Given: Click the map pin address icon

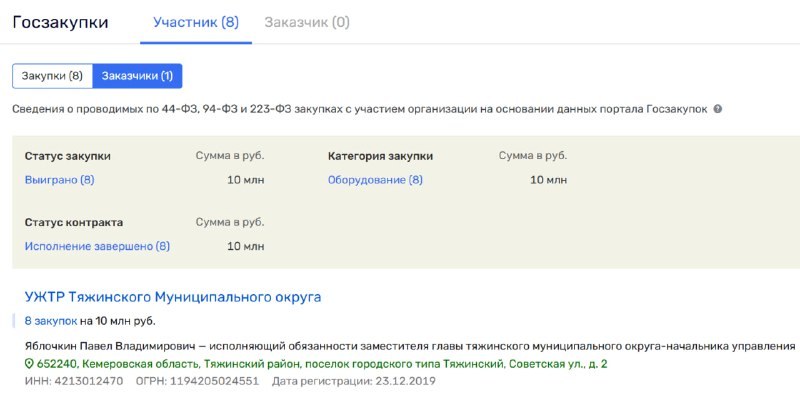Looking at the screenshot, I should pyautogui.click(x=29, y=364).
